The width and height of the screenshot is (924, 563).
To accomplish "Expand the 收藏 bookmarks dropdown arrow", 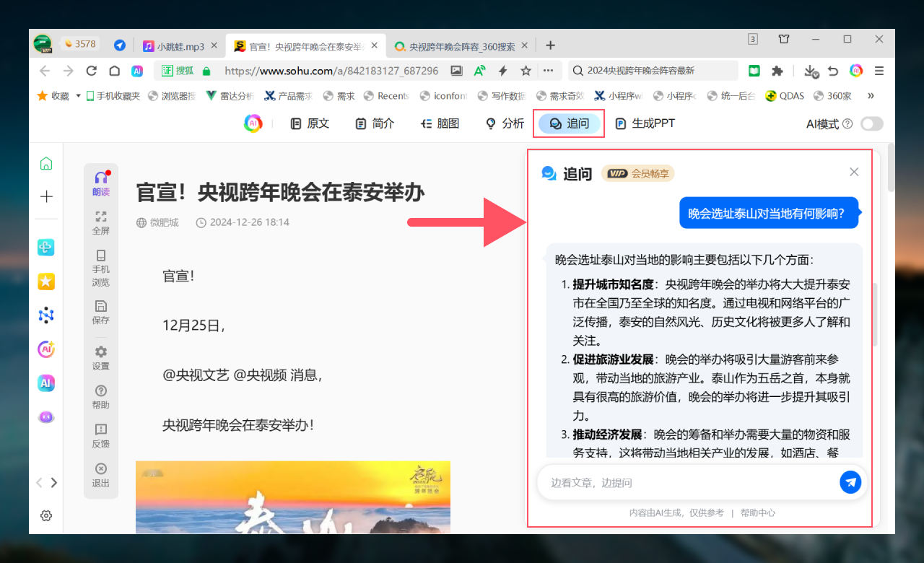I will tap(78, 95).
